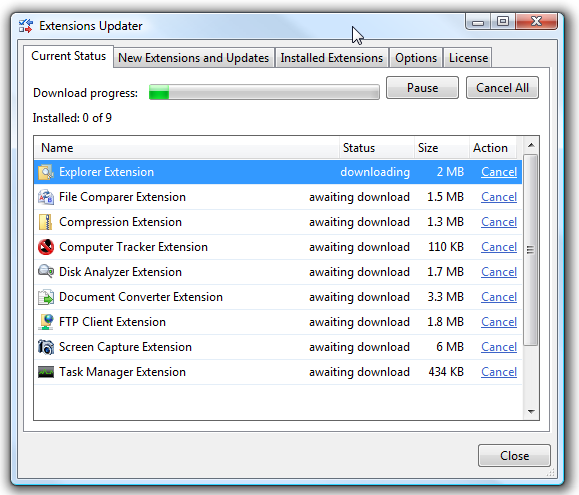Click the Action column header
Screen dimensions: 579x495
(x=493, y=148)
